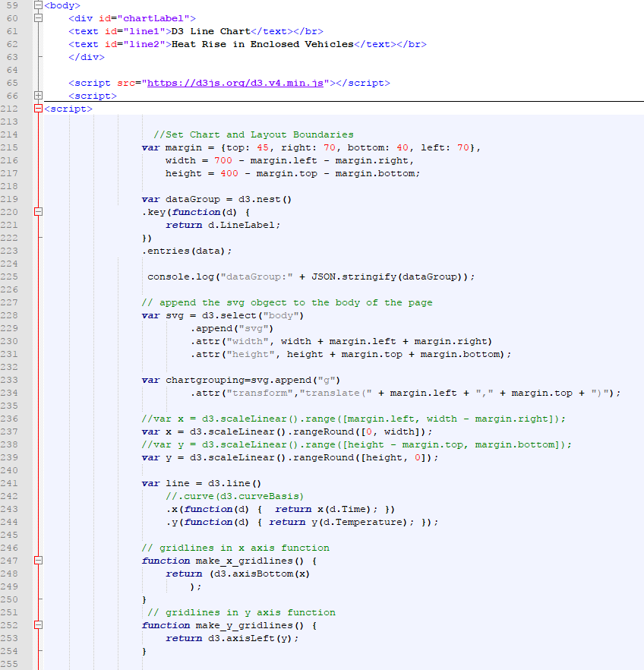Click 'y(d.Temperature)' on line 244

click(359, 522)
